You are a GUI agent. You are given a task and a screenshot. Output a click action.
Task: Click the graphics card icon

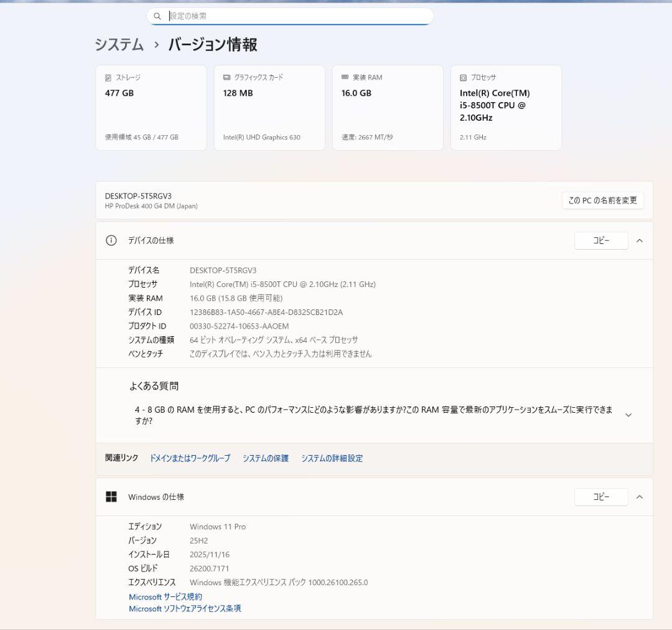click(x=226, y=78)
